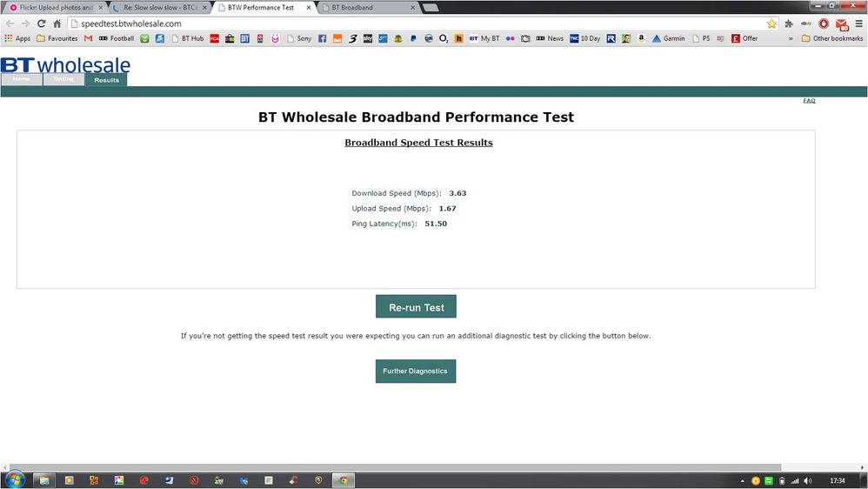Viewport: 868px width, 489px height.
Task: Open Windows Explorer from the taskbar
Action: (43, 480)
